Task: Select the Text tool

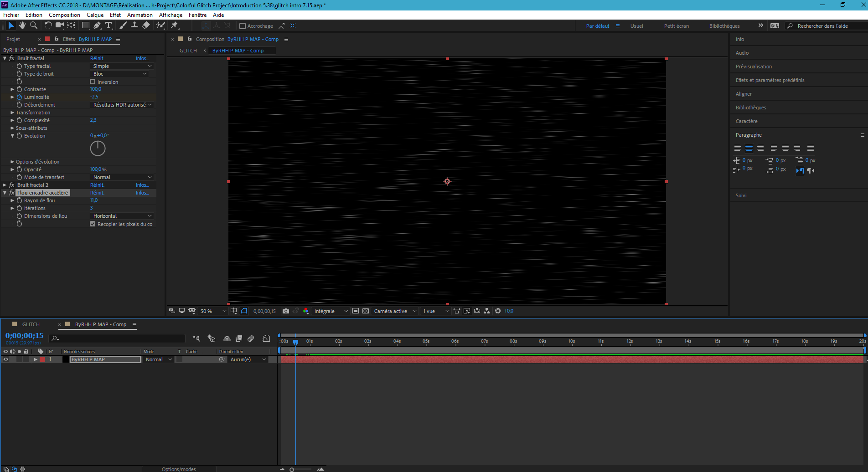Action: point(108,26)
